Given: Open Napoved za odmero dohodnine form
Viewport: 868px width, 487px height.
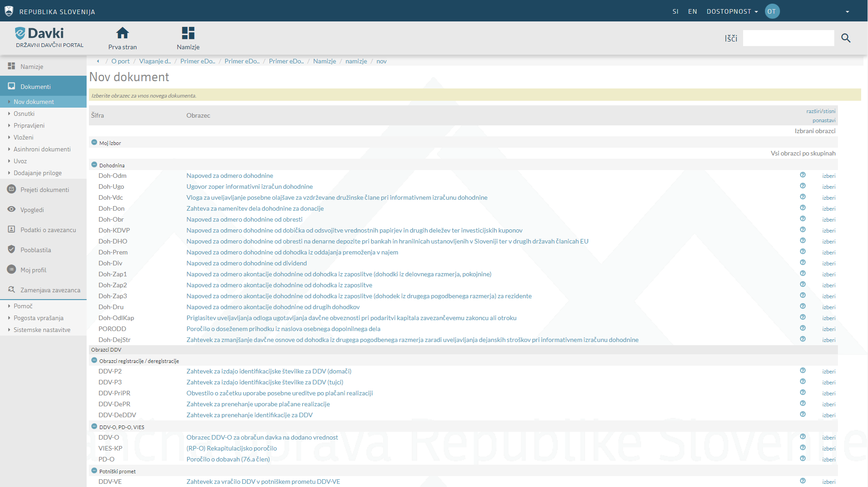Looking at the screenshot, I should pyautogui.click(x=230, y=176).
